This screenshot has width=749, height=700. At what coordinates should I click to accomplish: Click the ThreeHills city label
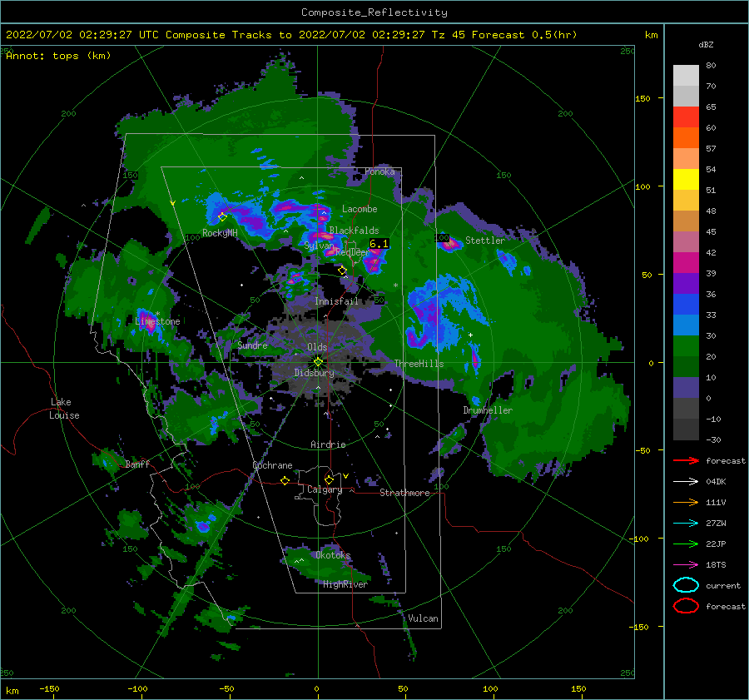pyautogui.click(x=419, y=364)
